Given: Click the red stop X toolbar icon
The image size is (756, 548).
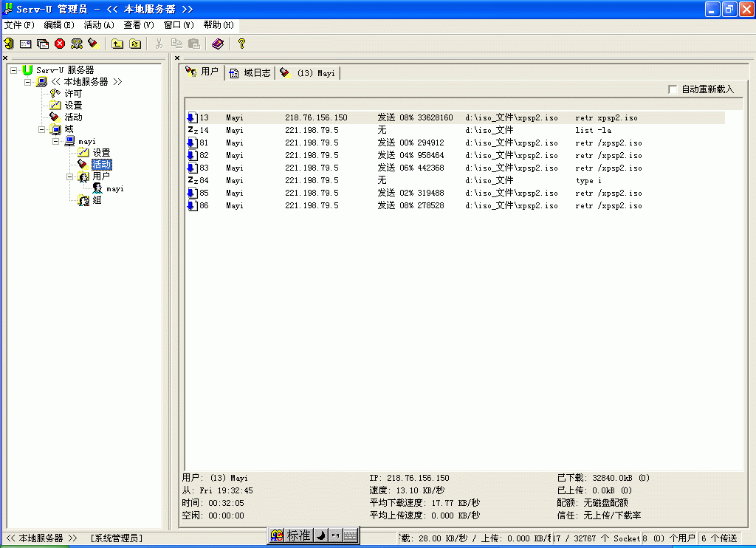Looking at the screenshot, I should click(60, 44).
